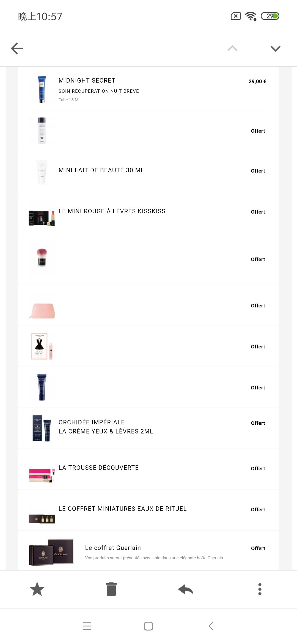
Task: Tap the Android home square button
Action: point(148,626)
